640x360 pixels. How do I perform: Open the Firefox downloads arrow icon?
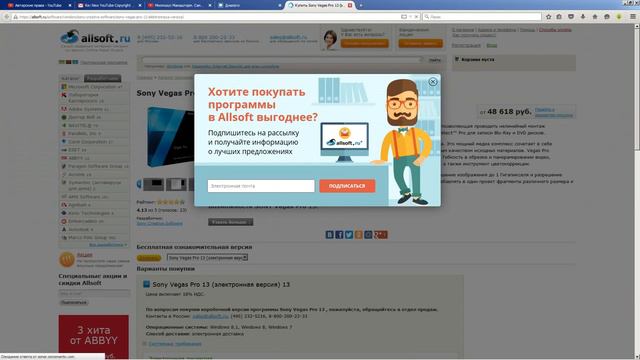[583, 17]
